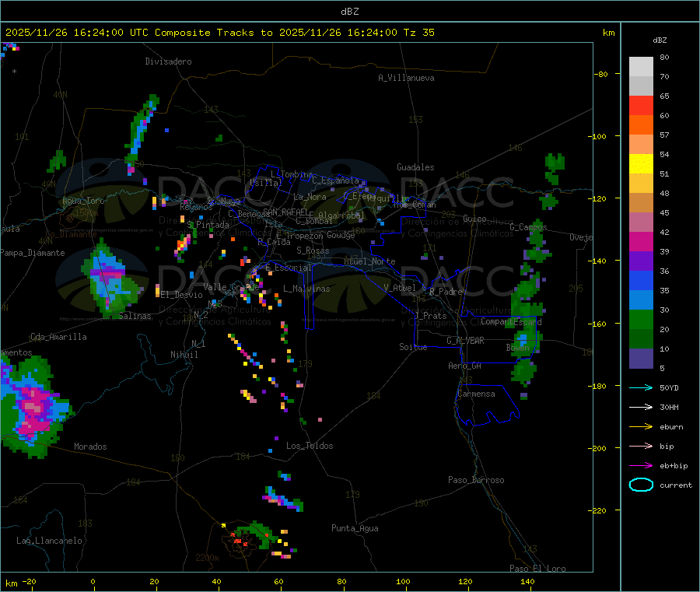Select the bright yellow 51-54 dBZ swatch

641,164
